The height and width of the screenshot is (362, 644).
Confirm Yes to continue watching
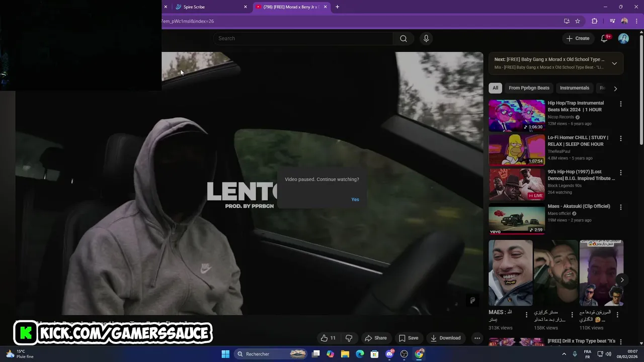(355, 200)
